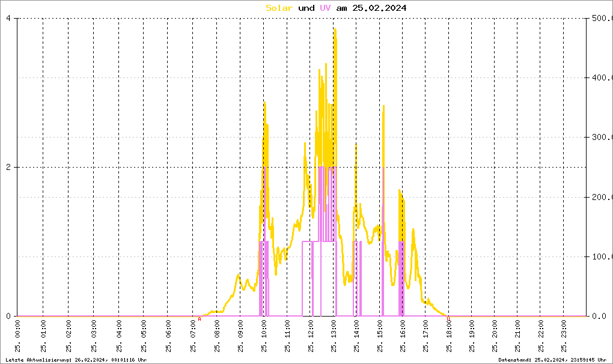The width and height of the screenshot is (613, 364).
Task: Click the 'Letzte Aktualisierung' timestamp in the footer
Action: (76, 360)
